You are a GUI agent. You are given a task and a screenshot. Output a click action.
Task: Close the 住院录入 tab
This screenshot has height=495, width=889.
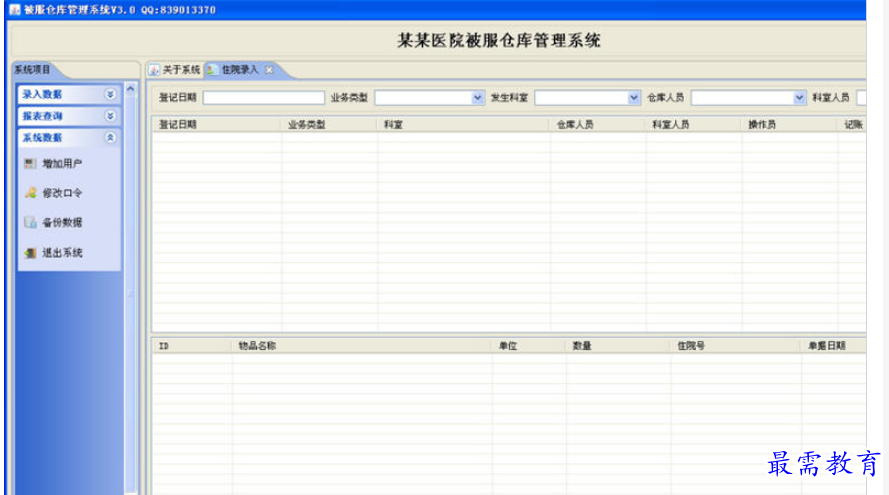click(x=269, y=70)
